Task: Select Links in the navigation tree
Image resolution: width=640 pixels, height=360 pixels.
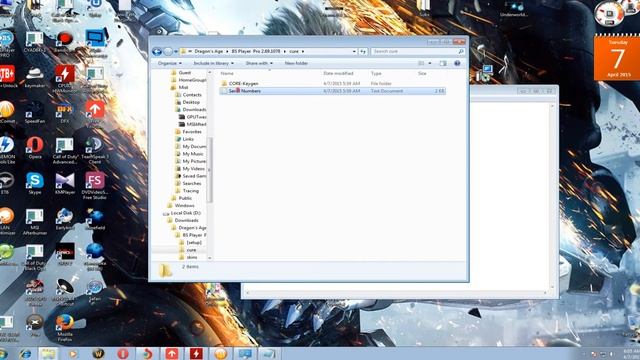Action: tap(188, 139)
